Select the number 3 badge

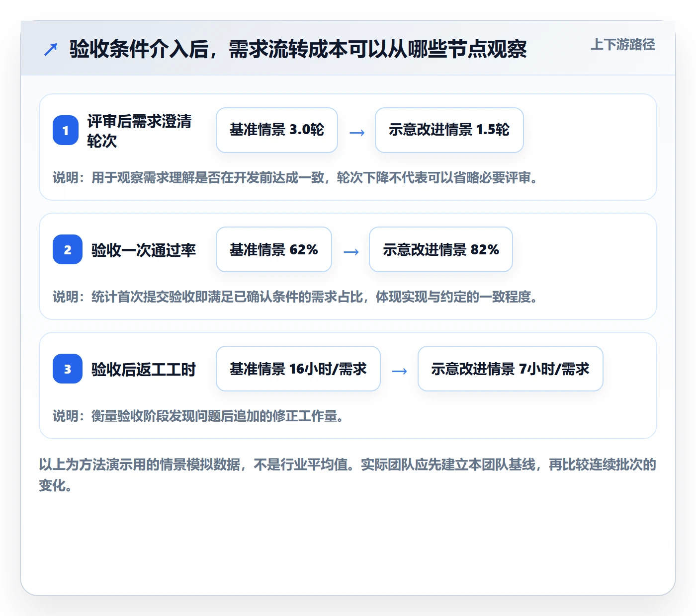pyautogui.click(x=68, y=369)
